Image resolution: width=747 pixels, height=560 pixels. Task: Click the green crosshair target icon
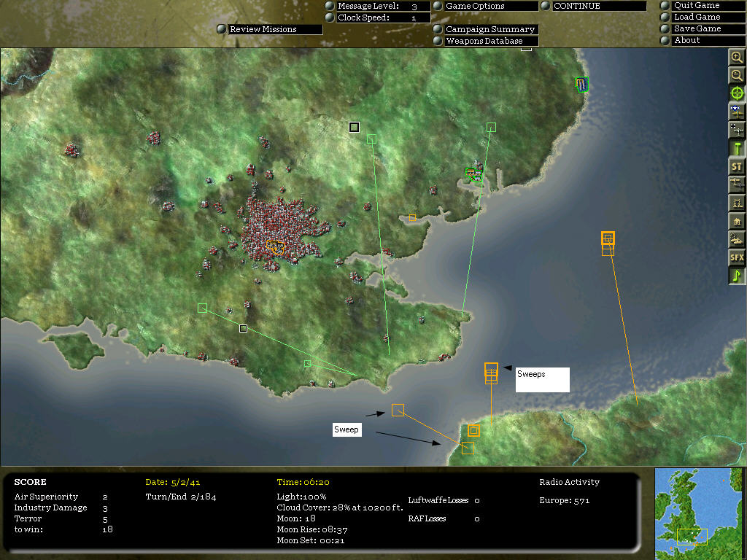pyautogui.click(x=737, y=94)
